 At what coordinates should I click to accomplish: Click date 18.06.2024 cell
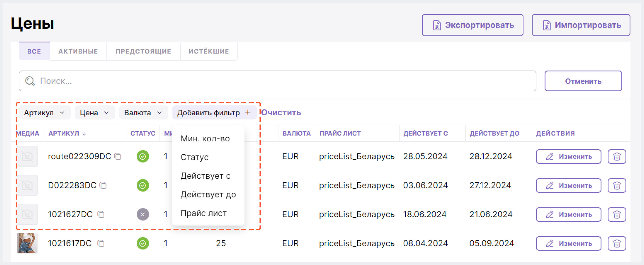(424, 214)
